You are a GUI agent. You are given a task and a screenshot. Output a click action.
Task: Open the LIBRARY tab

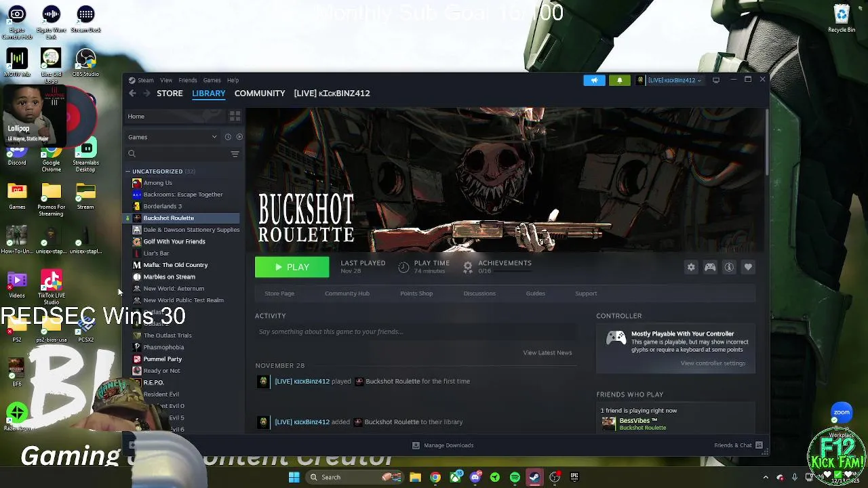(x=208, y=94)
